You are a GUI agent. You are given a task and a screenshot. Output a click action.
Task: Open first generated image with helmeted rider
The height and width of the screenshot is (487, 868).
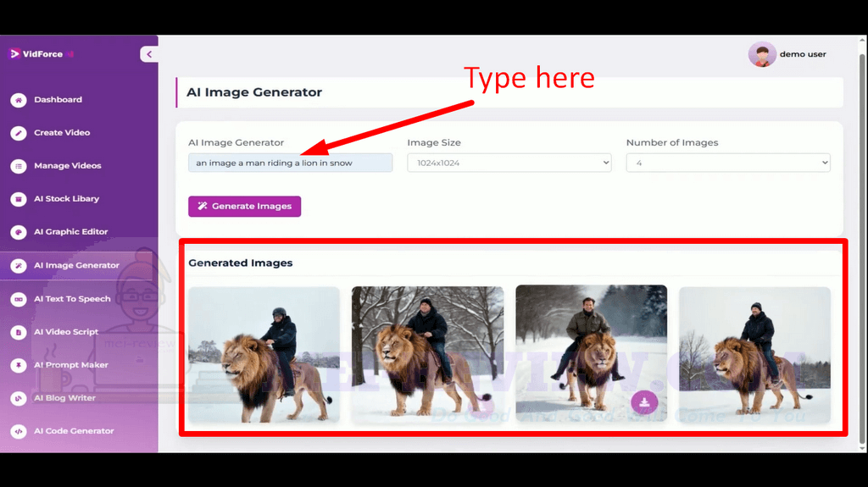[x=264, y=355]
